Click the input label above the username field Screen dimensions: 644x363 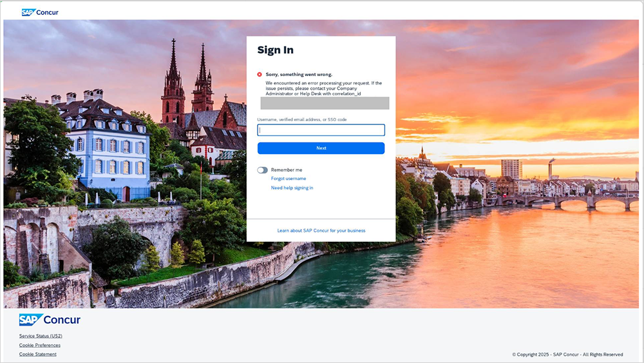(301, 119)
